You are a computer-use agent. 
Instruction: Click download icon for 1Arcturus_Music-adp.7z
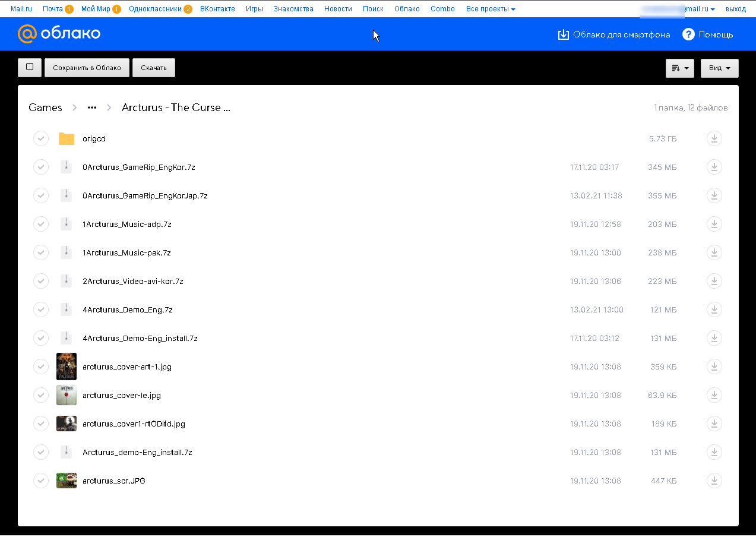(x=714, y=224)
